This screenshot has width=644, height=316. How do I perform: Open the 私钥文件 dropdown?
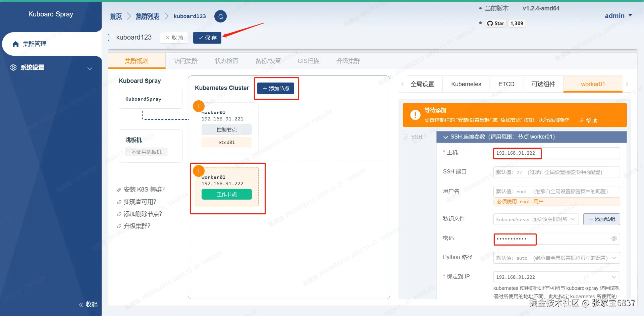536,219
